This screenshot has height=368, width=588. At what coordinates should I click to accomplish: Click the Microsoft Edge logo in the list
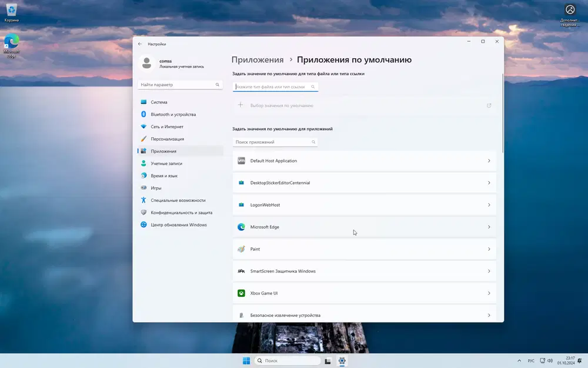tap(241, 227)
